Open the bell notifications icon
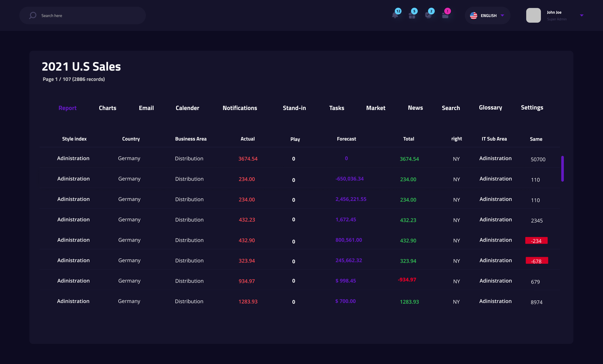Viewport: 603px width, 364px height. click(x=395, y=15)
